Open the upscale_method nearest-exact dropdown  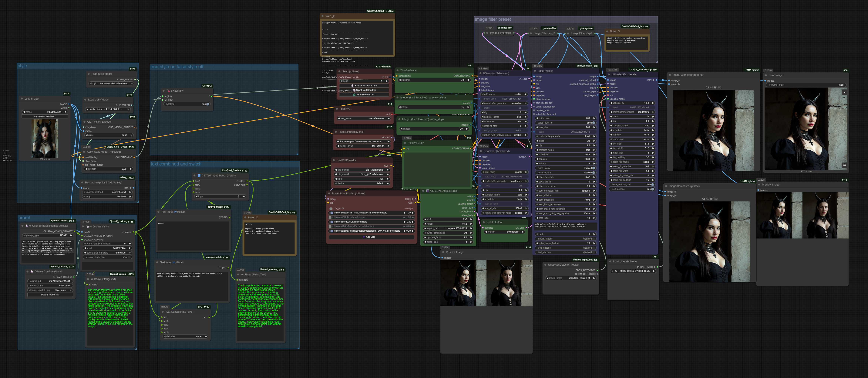107,192
